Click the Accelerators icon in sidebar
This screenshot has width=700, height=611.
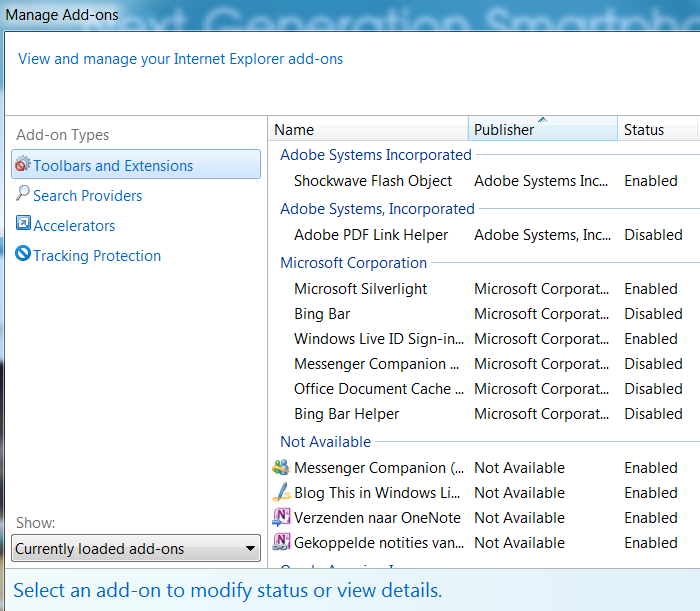[x=23, y=225]
